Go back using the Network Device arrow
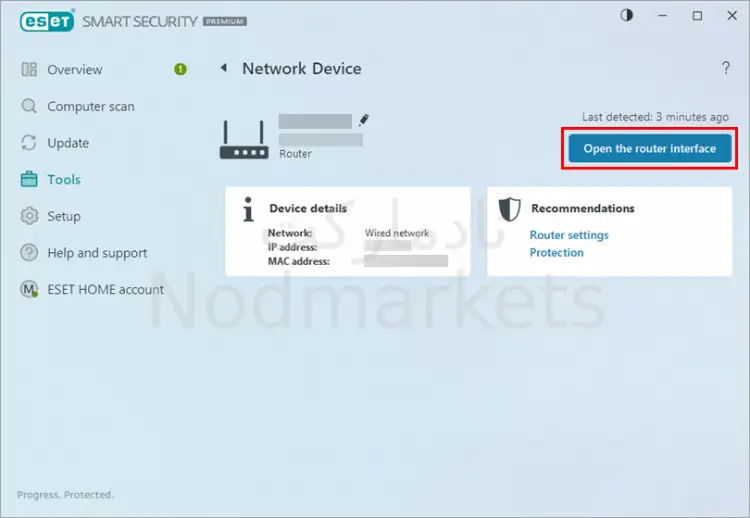 pyautogui.click(x=223, y=68)
